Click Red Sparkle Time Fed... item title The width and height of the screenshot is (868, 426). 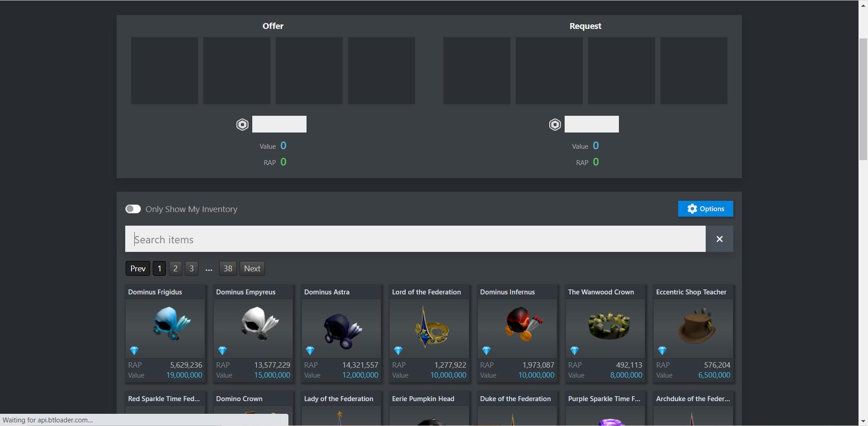tap(164, 398)
